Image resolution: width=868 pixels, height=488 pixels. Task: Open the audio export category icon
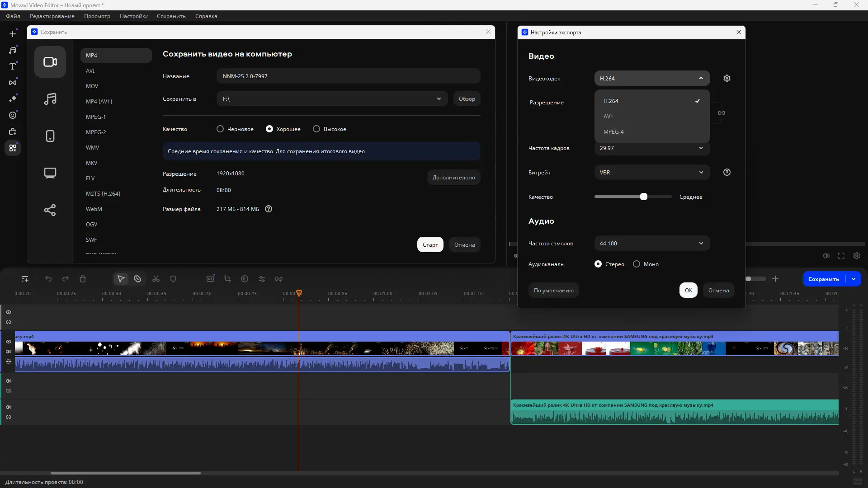coord(50,99)
